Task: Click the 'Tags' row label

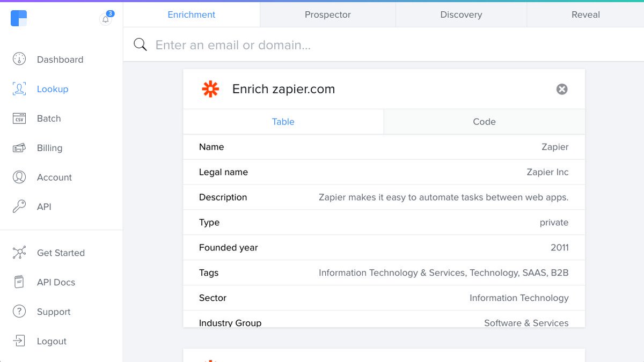Action: click(x=208, y=273)
